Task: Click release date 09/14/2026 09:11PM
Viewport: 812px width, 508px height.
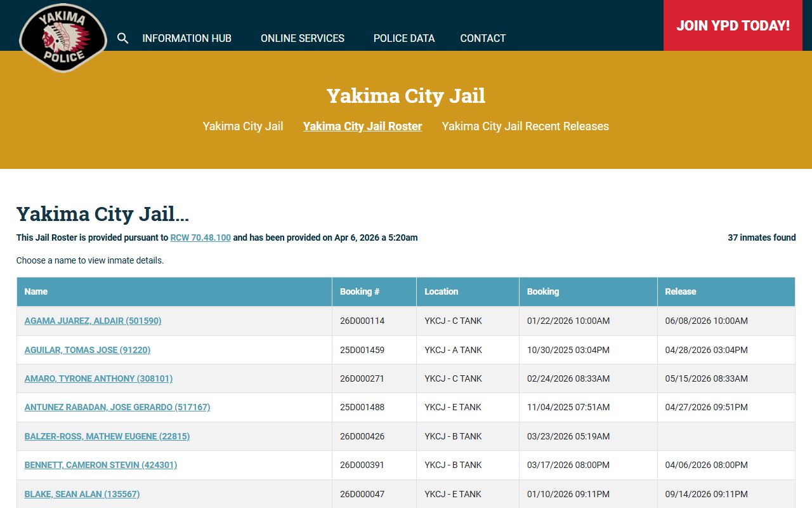Action: click(x=707, y=494)
